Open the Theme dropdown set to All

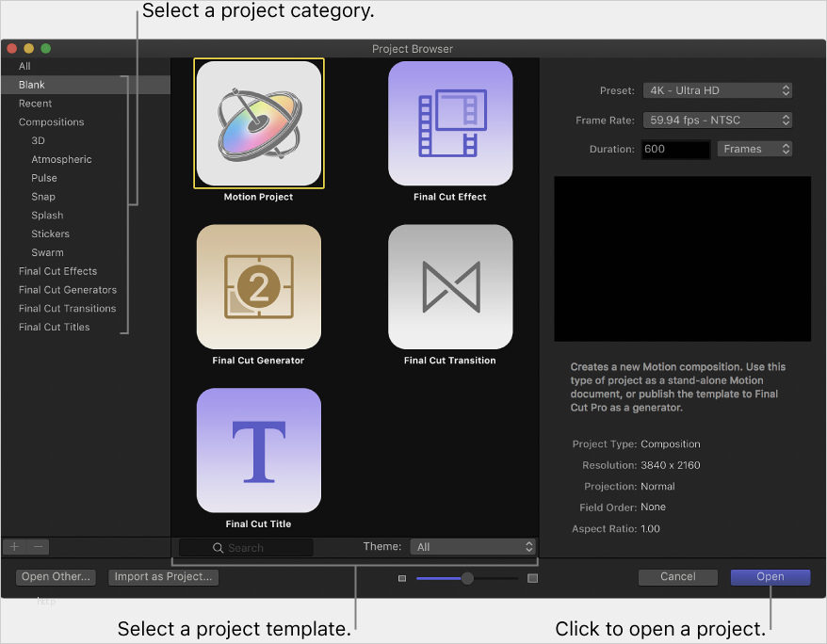(x=473, y=546)
